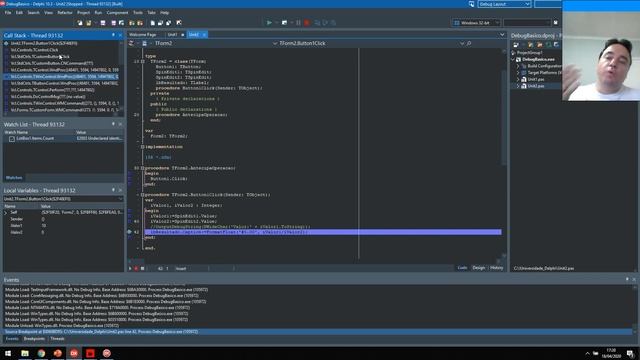Toggle the ListBox1.Items.Count watch checkbox
This screenshot has width=640, height=360.
pyautogui.click(x=12, y=139)
